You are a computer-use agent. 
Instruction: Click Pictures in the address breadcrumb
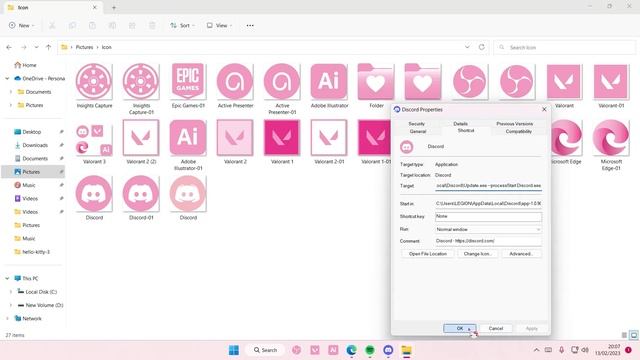(x=84, y=47)
